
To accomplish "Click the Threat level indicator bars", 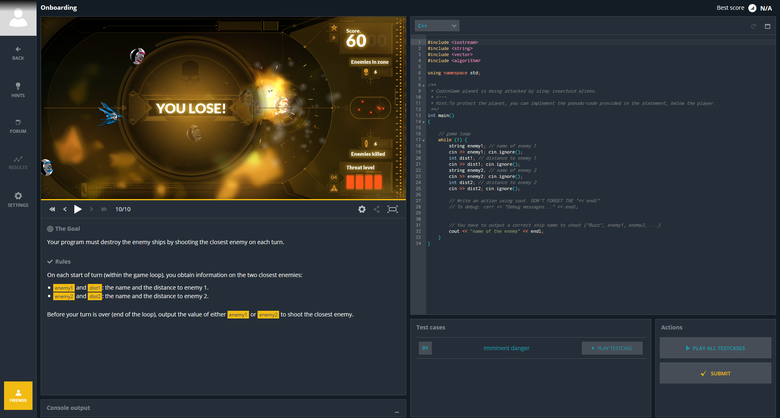I will [364, 182].
